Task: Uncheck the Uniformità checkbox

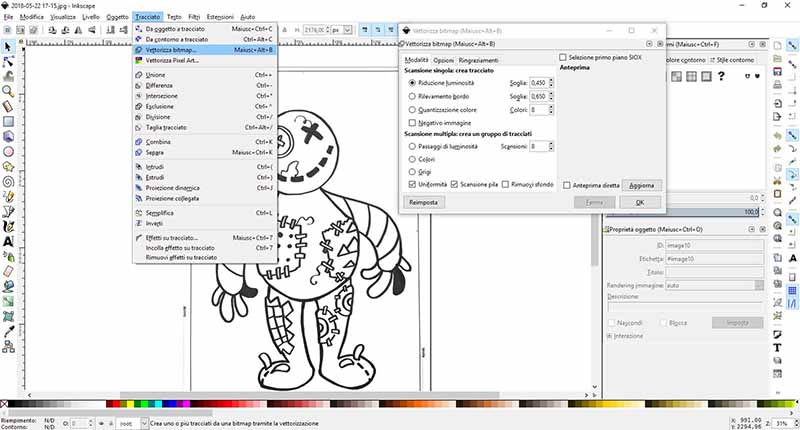Action: pyautogui.click(x=412, y=184)
